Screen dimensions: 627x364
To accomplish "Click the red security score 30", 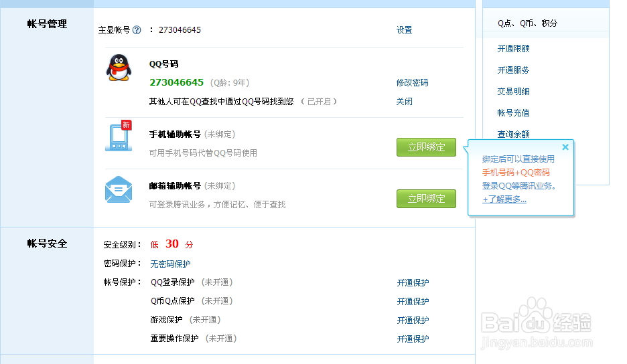I will click(x=172, y=244).
